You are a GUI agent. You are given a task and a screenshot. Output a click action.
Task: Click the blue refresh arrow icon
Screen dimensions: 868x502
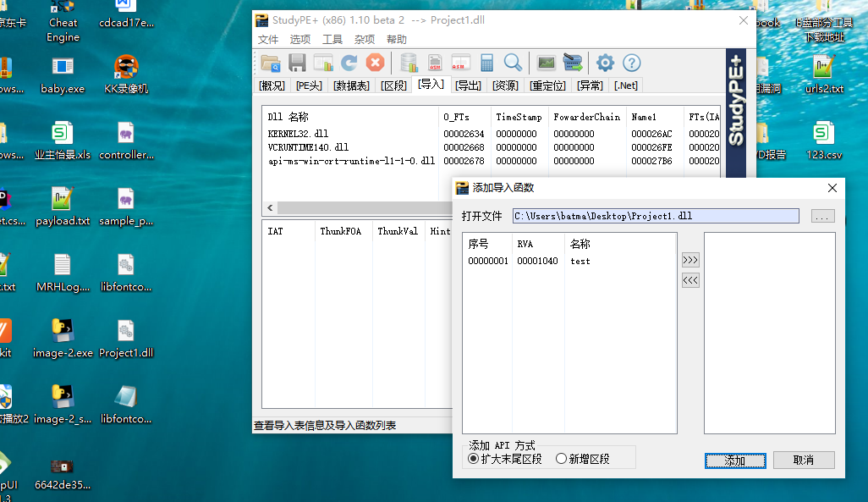point(349,63)
